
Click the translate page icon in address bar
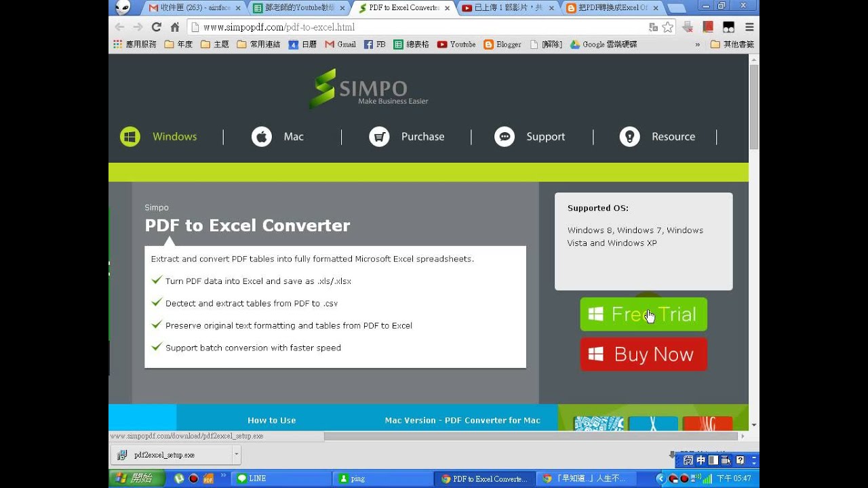point(653,27)
